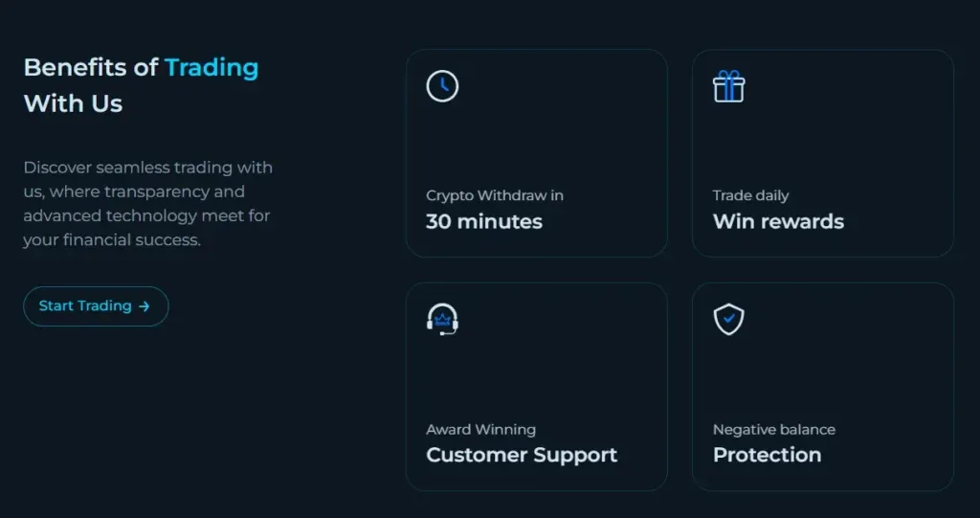Click the clock icon for crypto withdrawals
980x518 pixels.
pos(442,86)
